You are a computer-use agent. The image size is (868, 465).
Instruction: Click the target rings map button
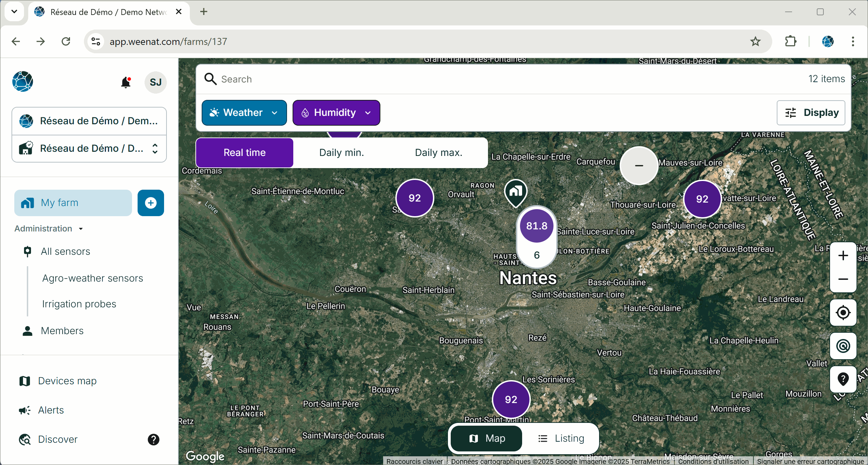point(843,346)
